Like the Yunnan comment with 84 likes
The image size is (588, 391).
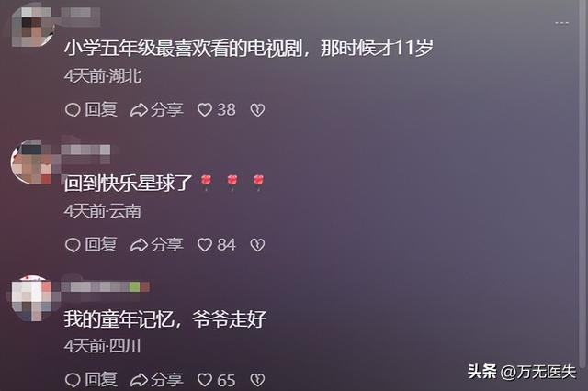click(217, 245)
